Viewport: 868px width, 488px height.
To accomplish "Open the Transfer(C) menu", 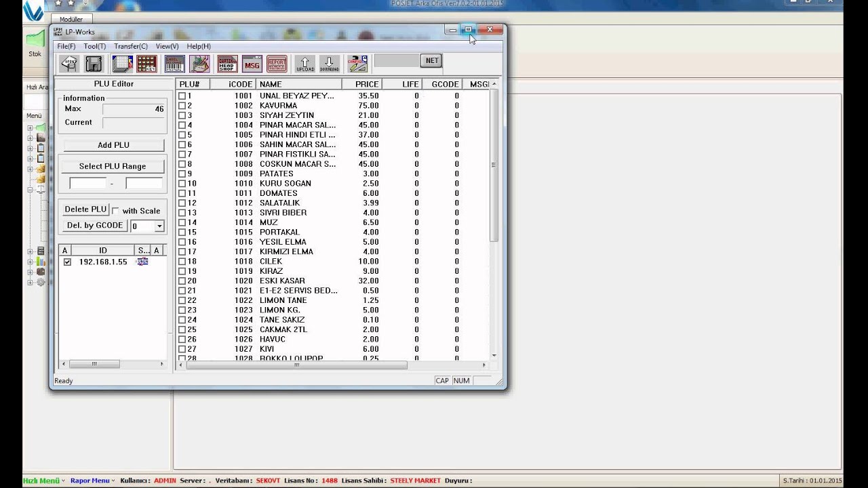I will click(x=131, y=46).
